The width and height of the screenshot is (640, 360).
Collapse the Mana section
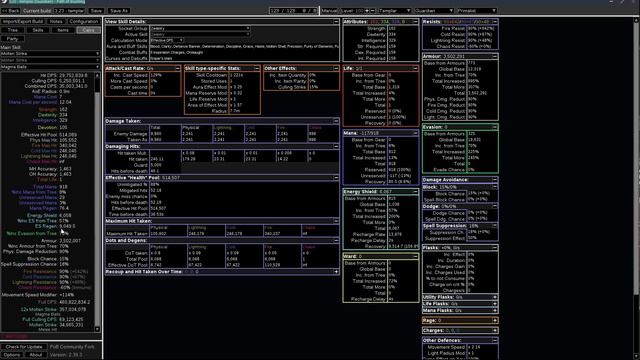415,133
